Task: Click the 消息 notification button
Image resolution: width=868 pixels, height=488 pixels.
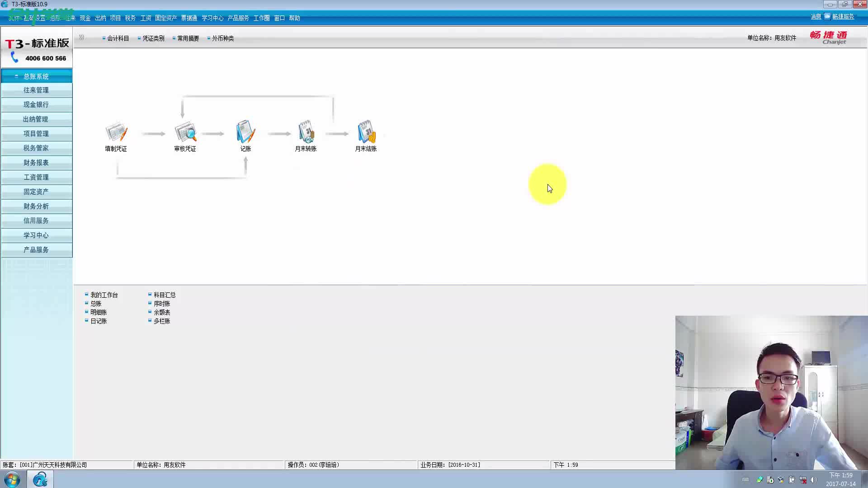Action: pyautogui.click(x=816, y=17)
